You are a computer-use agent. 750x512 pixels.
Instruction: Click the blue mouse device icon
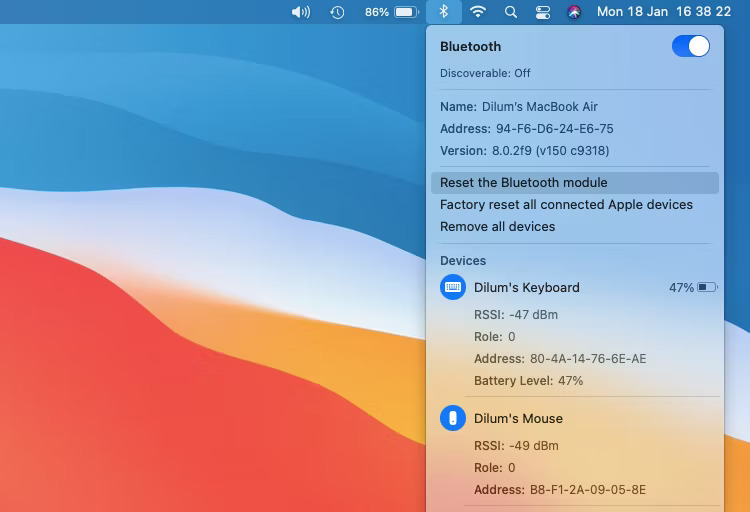tap(453, 418)
